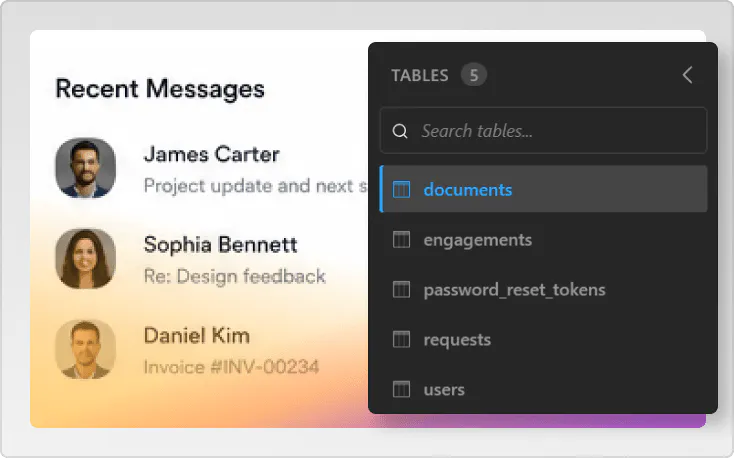Click the table icon beside users
Image resolution: width=734 pixels, height=458 pixels.
tap(401, 390)
